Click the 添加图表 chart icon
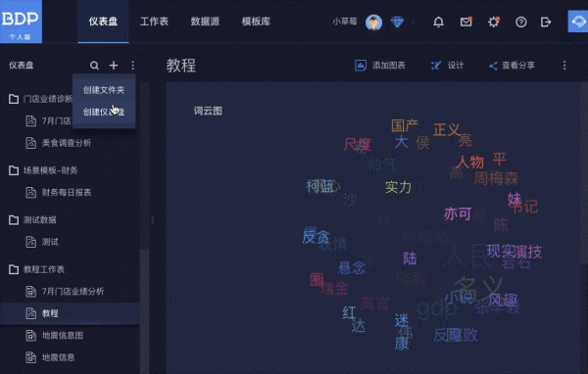Viewport: 588px width, 374px height. 361,66
